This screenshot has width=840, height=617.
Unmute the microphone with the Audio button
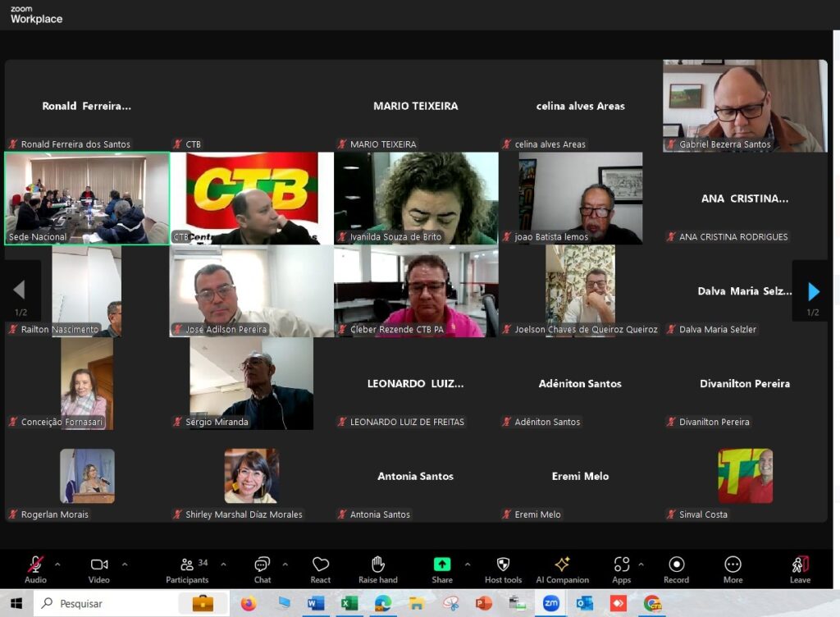[35, 569]
